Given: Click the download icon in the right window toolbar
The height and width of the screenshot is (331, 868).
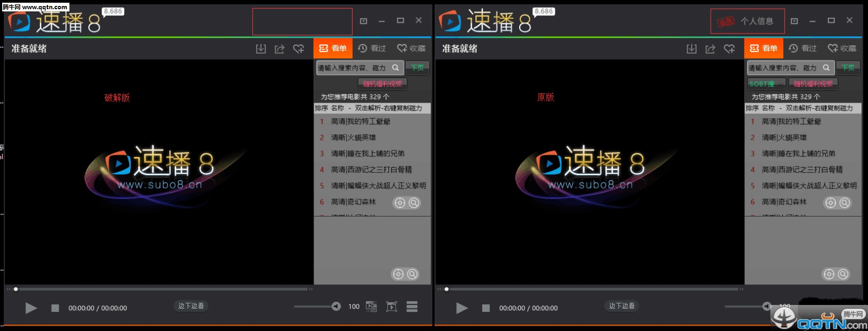Looking at the screenshot, I should 692,49.
